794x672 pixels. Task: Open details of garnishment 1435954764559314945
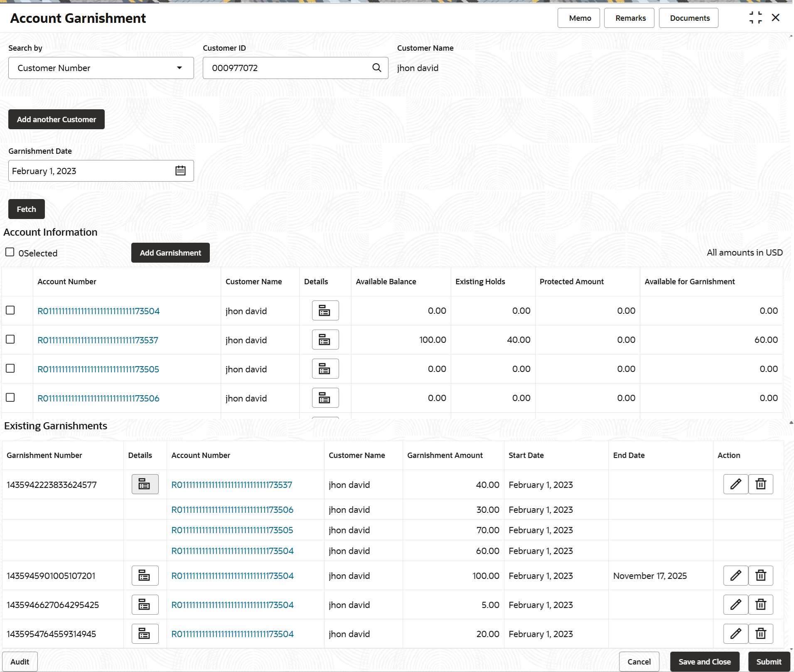coord(145,634)
